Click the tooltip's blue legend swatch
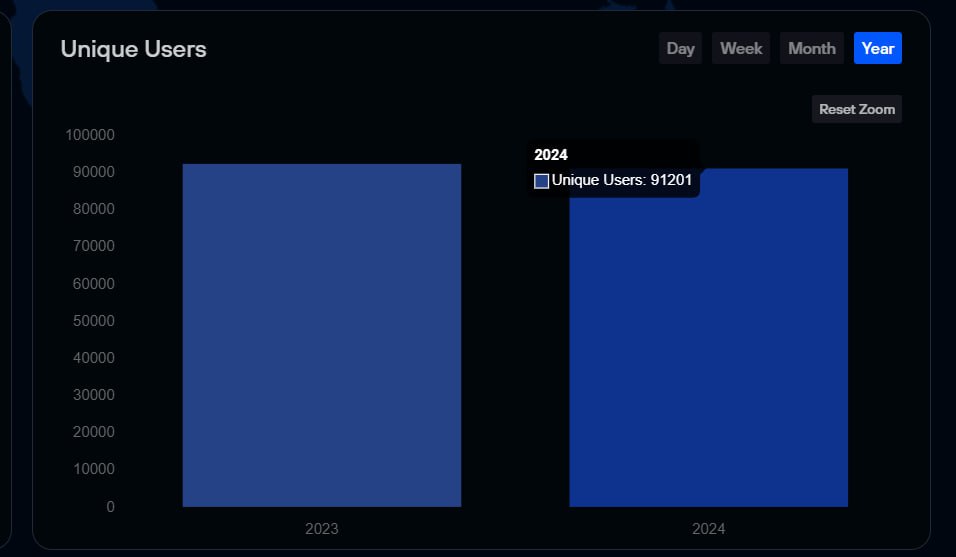956x557 pixels. tap(541, 181)
